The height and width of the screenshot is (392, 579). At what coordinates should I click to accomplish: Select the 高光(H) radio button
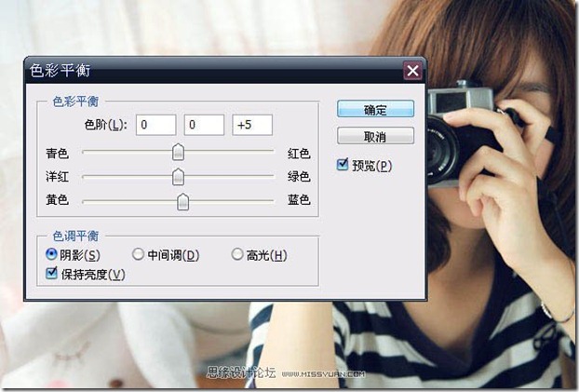click(237, 254)
